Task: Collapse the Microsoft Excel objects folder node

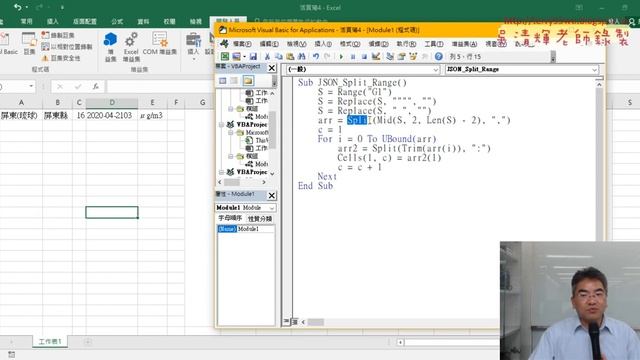Action: coord(231,133)
